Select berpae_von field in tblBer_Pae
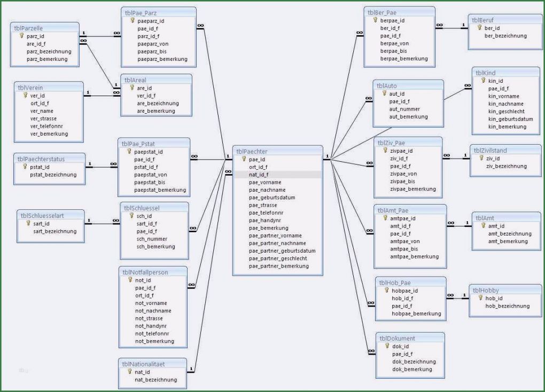Viewport: 545px width, 392px height. 394,43
